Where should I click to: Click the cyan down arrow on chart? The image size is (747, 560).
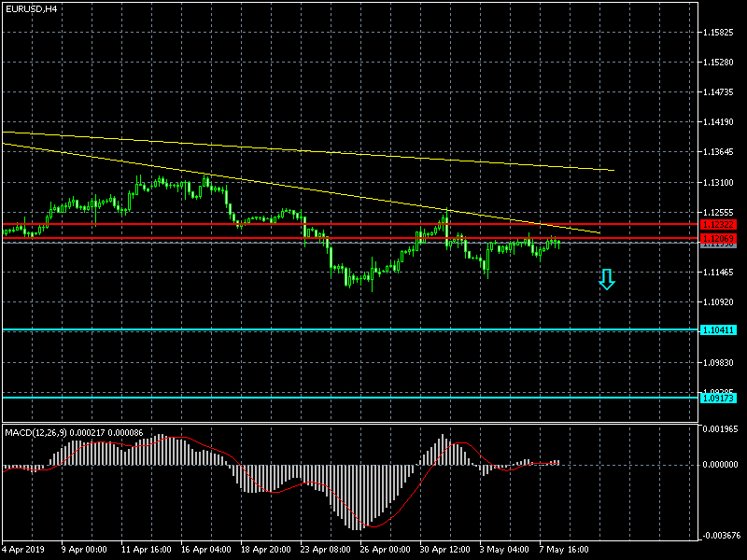pos(607,279)
